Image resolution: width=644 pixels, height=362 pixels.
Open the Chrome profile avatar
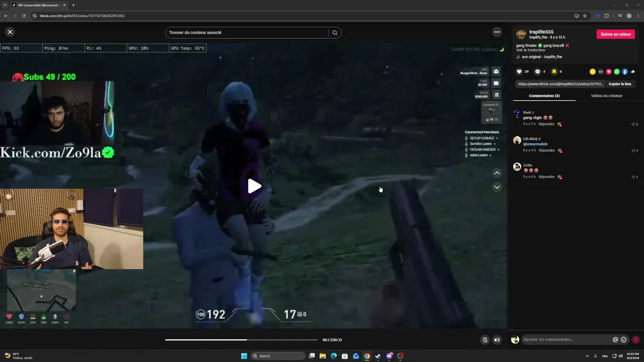pos(629,16)
